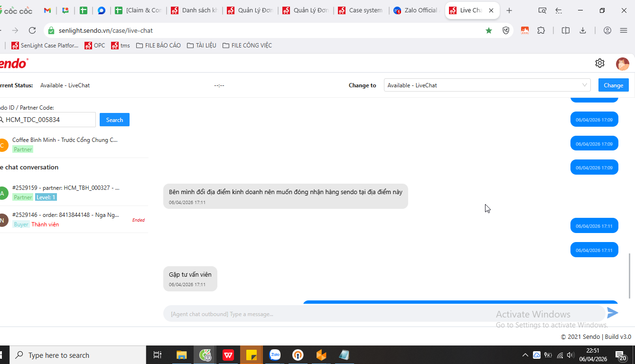This screenshot has width=635, height=364.
Task: Click the address bar URL
Action: pyautogui.click(x=106, y=30)
